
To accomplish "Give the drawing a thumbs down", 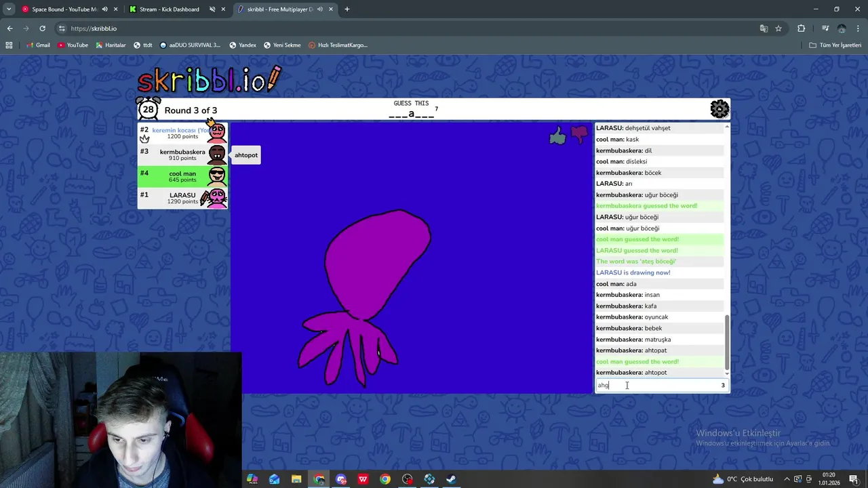I will (579, 135).
